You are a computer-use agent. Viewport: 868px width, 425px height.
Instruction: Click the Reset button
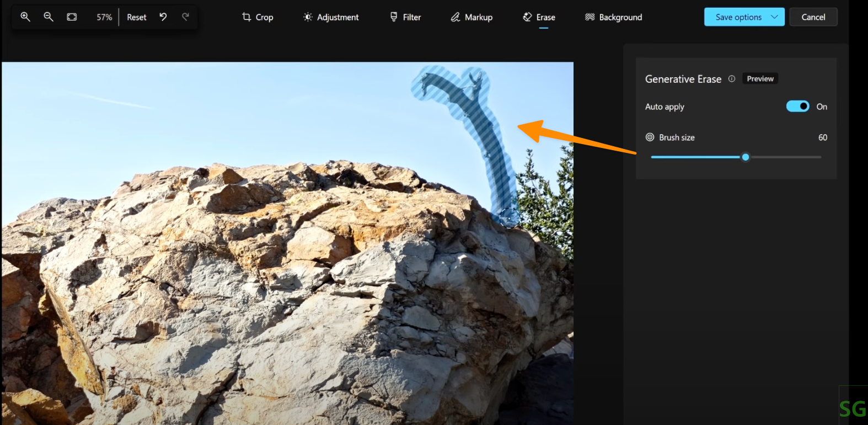coord(136,17)
